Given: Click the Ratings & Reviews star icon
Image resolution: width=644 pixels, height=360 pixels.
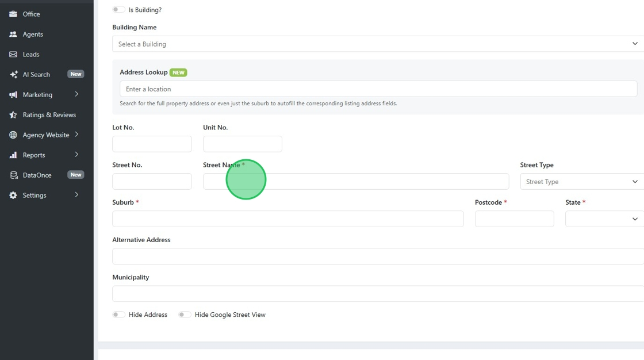Looking at the screenshot, I should [x=13, y=114].
